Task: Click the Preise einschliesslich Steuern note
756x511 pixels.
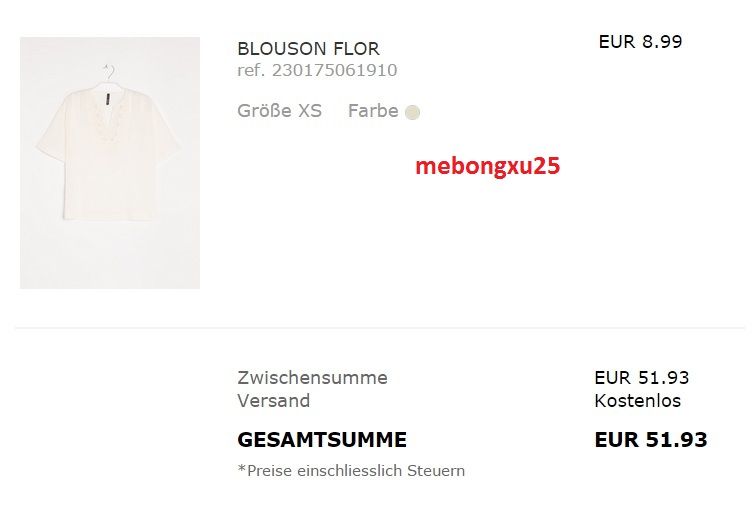Action: (351, 470)
